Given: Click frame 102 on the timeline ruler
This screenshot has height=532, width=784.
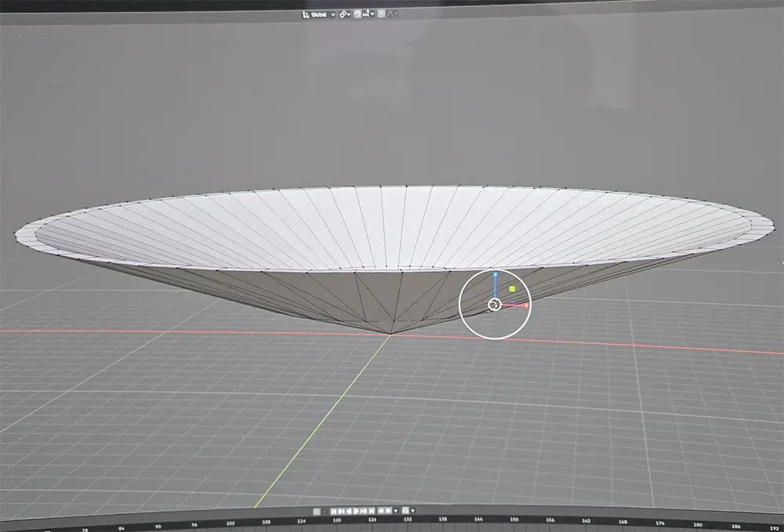Looking at the screenshot, I should 230,523.
